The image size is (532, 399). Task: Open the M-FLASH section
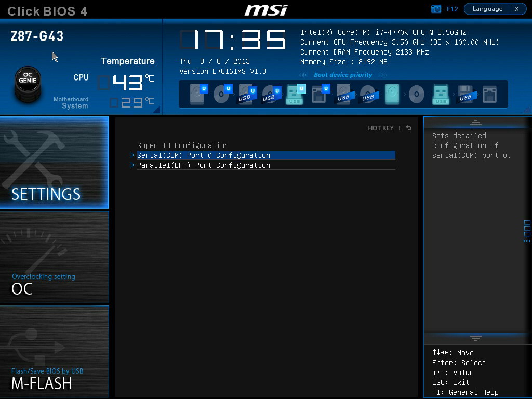point(54,352)
